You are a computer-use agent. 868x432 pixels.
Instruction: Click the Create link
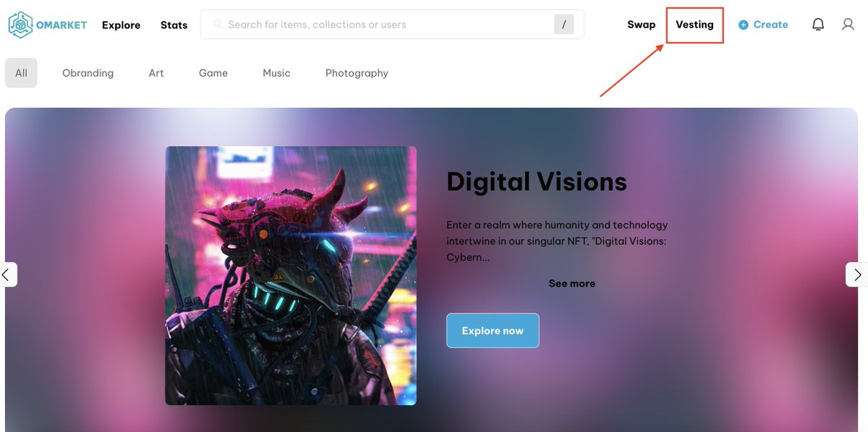click(x=770, y=25)
